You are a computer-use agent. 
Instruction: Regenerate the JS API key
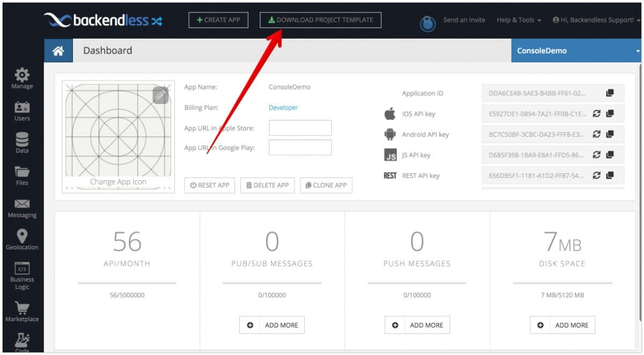click(x=597, y=154)
